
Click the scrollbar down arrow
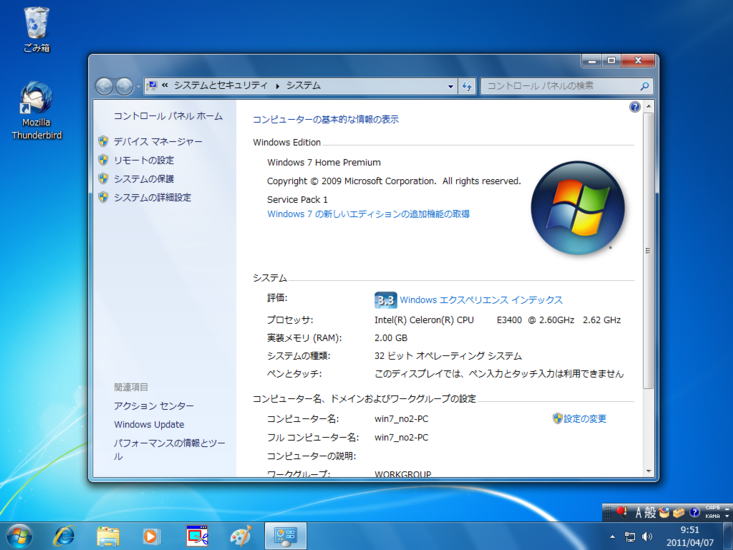[648, 471]
